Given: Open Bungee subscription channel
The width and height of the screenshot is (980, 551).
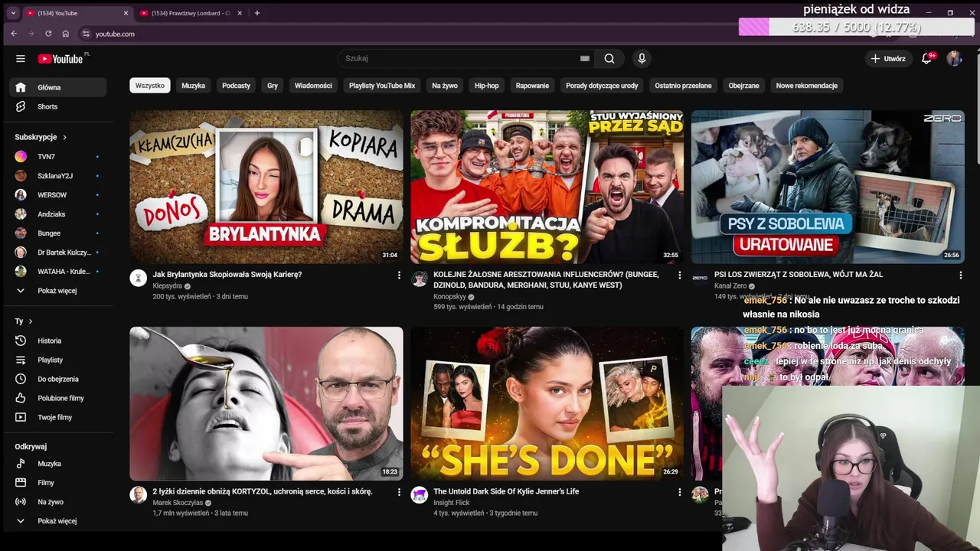Looking at the screenshot, I should click(58, 233).
